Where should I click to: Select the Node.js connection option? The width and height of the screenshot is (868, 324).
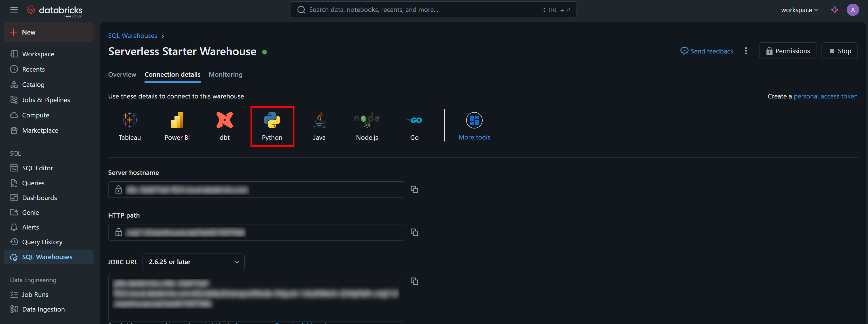point(367,126)
